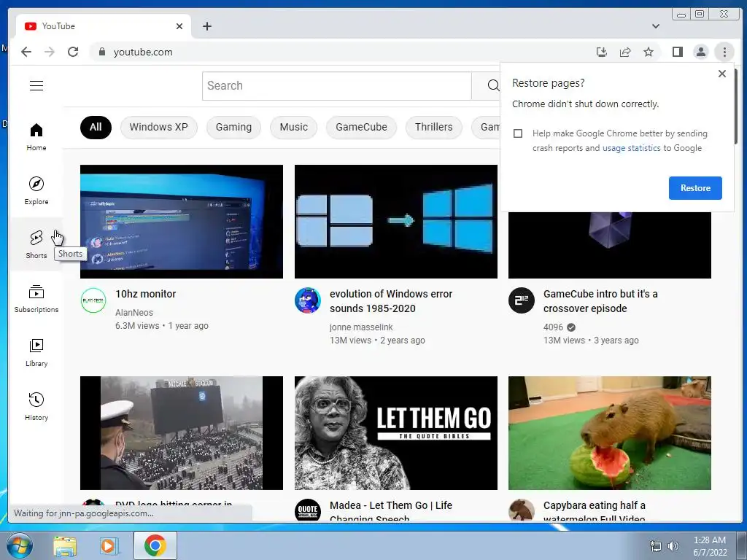Open the capybara video channel avatar
The width and height of the screenshot is (747, 560).
[521, 510]
